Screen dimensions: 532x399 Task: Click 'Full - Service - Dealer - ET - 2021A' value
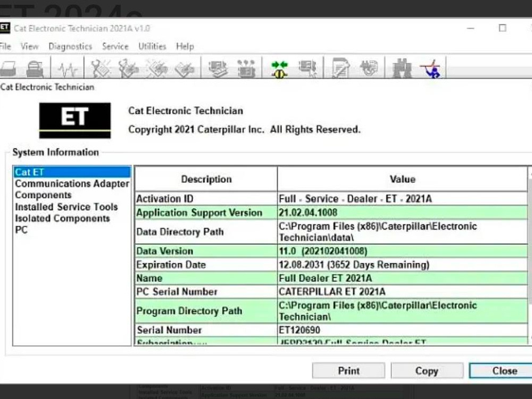(x=402, y=198)
